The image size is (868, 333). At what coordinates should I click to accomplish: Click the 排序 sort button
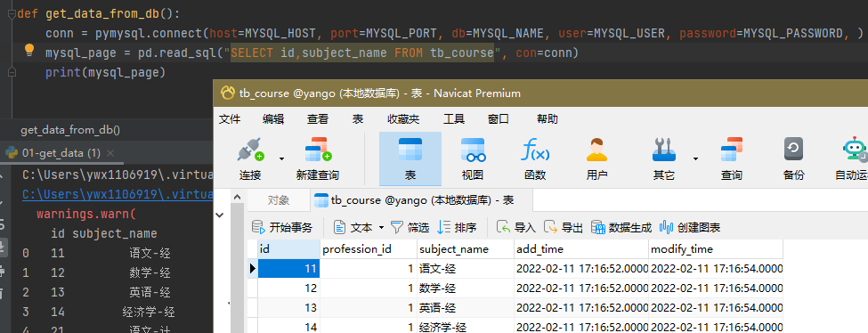tap(458, 227)
